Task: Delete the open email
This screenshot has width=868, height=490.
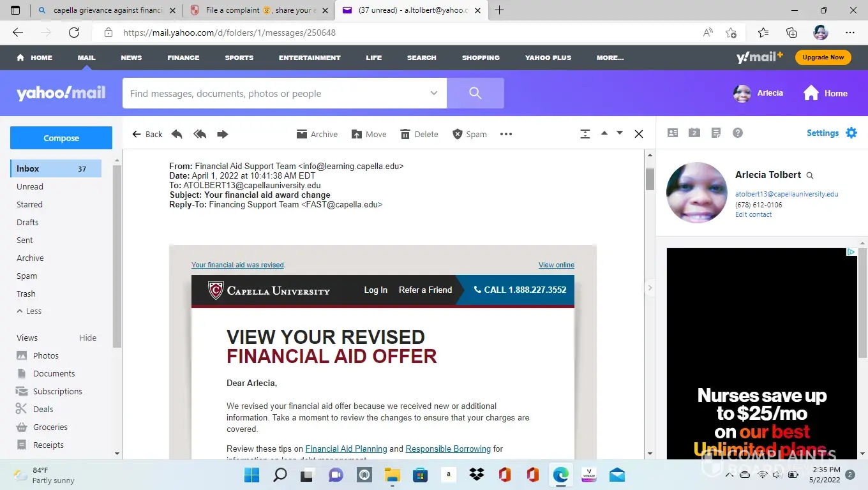Action: click(x=419, y=134)
